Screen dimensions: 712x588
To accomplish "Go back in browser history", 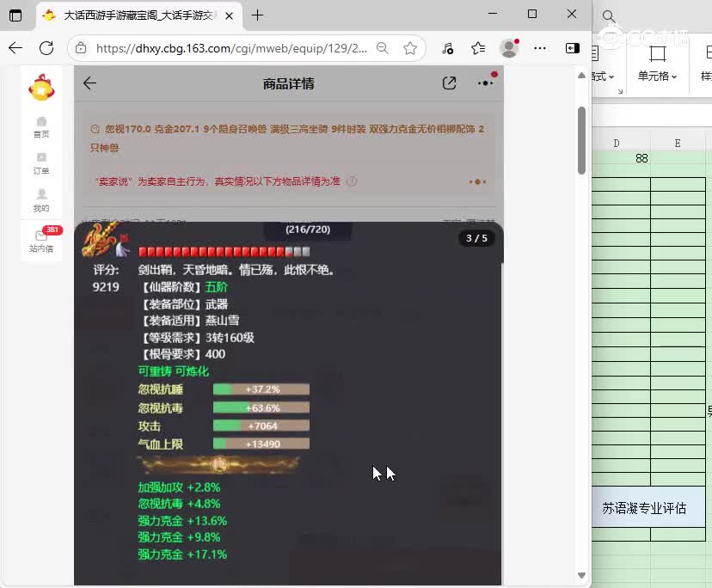I will click(15, 48).
